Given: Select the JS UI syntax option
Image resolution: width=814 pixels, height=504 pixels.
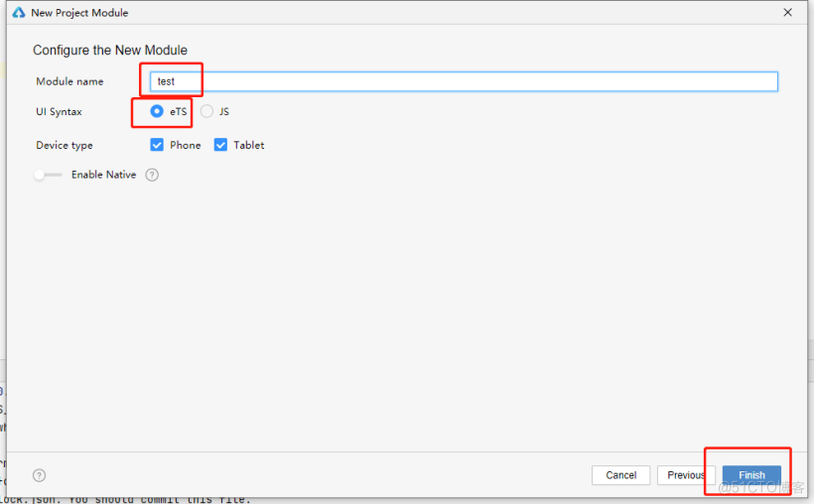Looking at the screenshot, I should click(206, 111).
